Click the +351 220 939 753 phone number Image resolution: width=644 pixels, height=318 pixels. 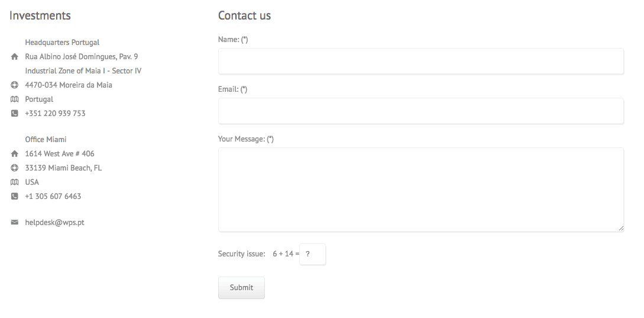pyautogui.click(x=55, y=114)
